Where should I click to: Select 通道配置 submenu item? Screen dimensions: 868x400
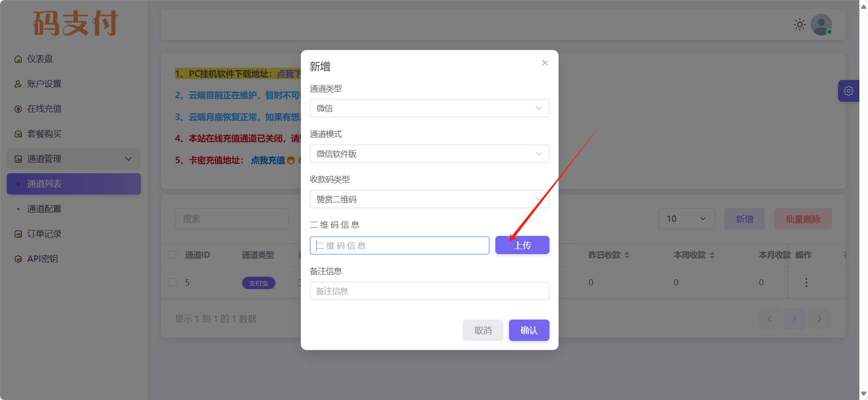74,209
